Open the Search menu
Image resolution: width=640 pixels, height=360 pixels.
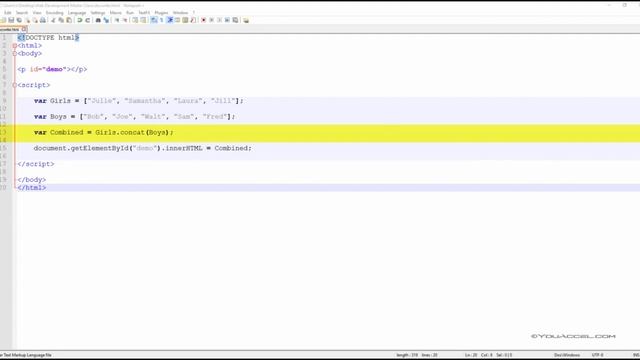(x=22, y=13)
